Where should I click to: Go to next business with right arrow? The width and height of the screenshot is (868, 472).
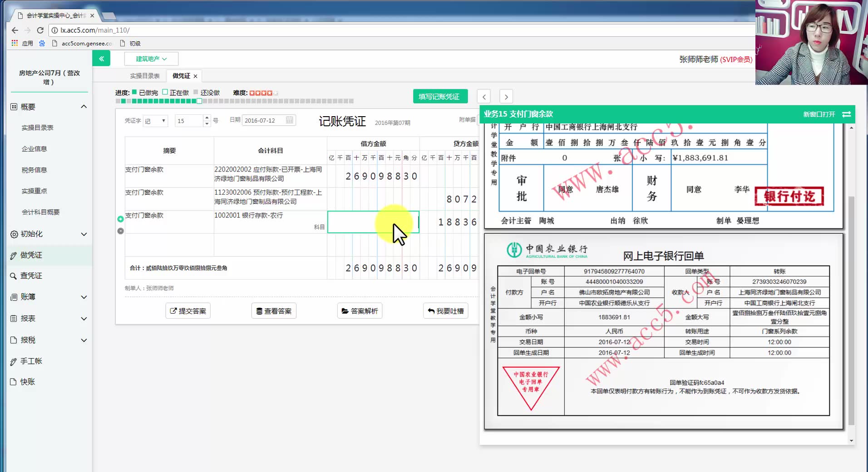[x=506, y=97]
